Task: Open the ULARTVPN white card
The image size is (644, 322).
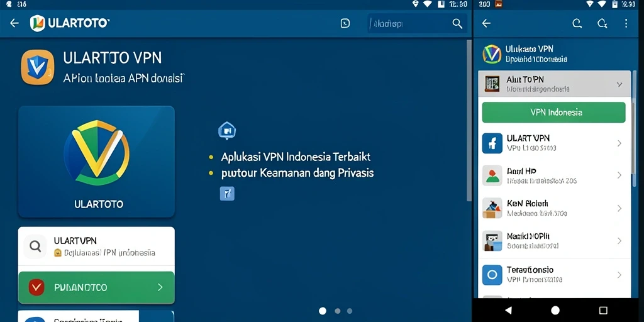Action: point(96,247)
